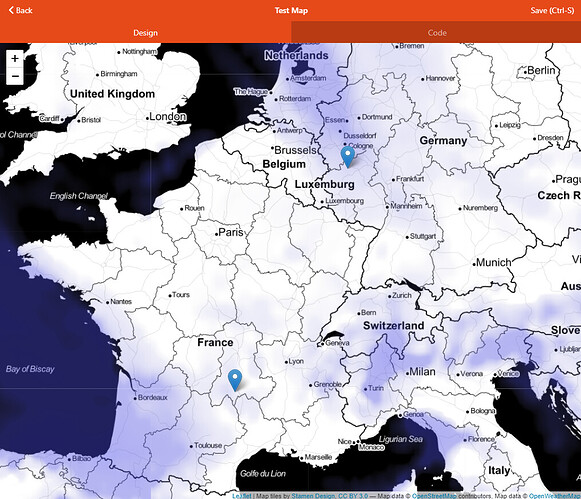The height and width of the screenshot is (499, 581).
Task: Follow the OpenWeatherMap attribution link
Action: pos(555,496)
